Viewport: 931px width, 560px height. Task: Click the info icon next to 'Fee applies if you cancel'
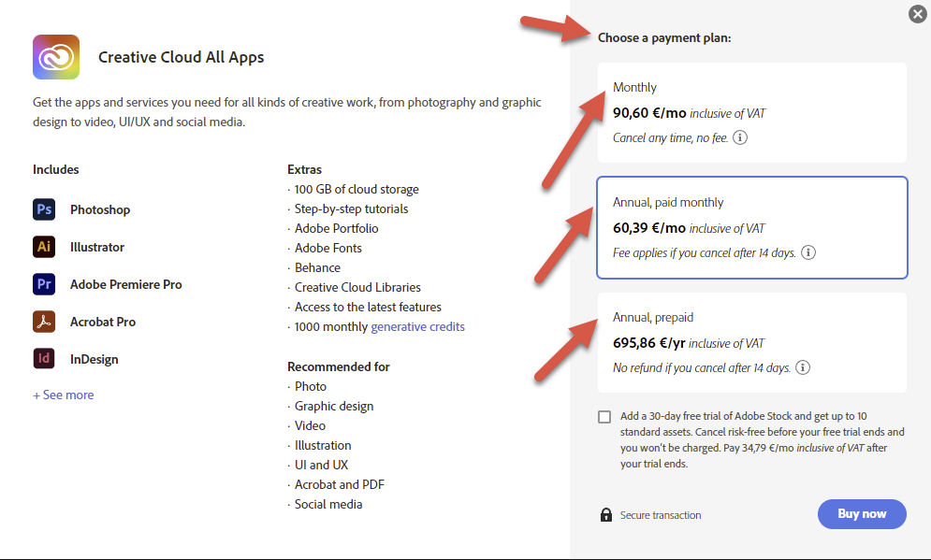(809, 251)
